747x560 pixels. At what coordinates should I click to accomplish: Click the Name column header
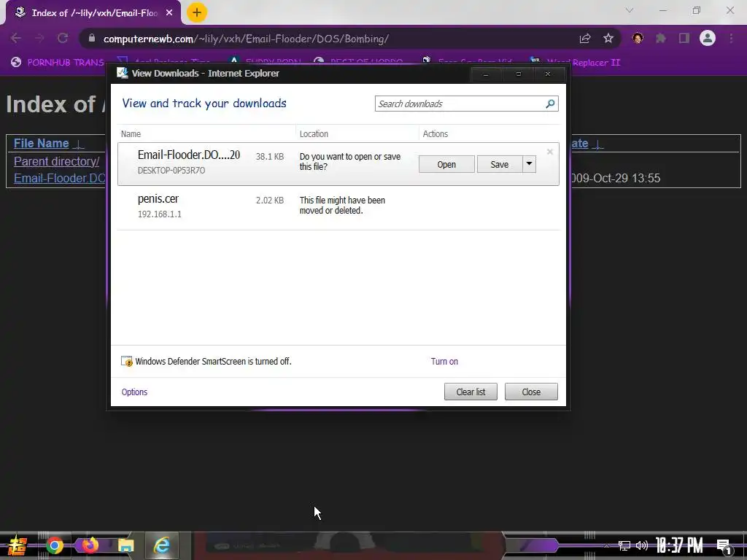[131, 134]
